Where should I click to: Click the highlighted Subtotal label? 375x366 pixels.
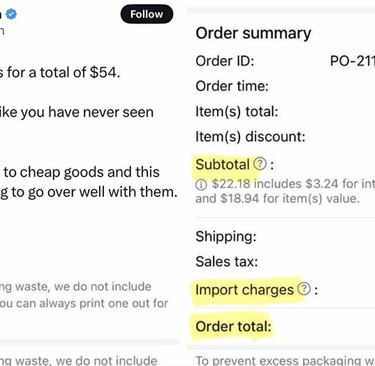222,164
